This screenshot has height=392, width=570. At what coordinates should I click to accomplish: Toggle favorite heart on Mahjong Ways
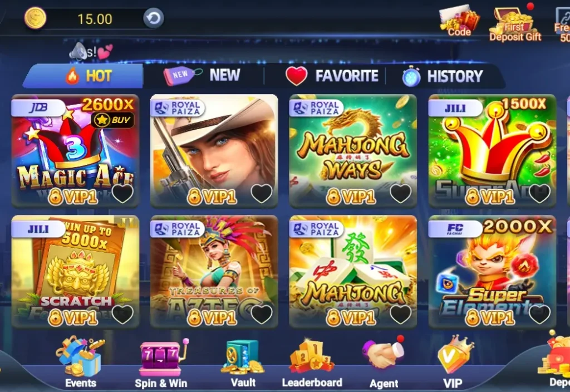click(401, 193)
